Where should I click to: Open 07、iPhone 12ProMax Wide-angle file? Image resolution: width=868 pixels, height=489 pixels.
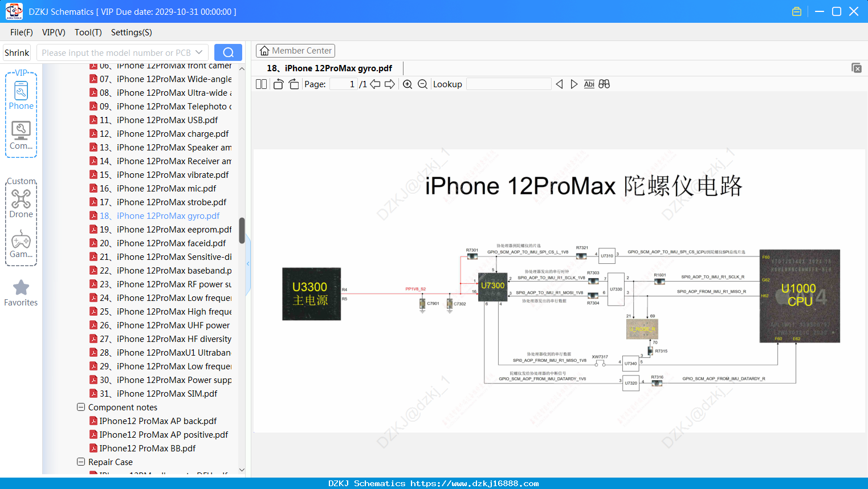coord(161,79)
